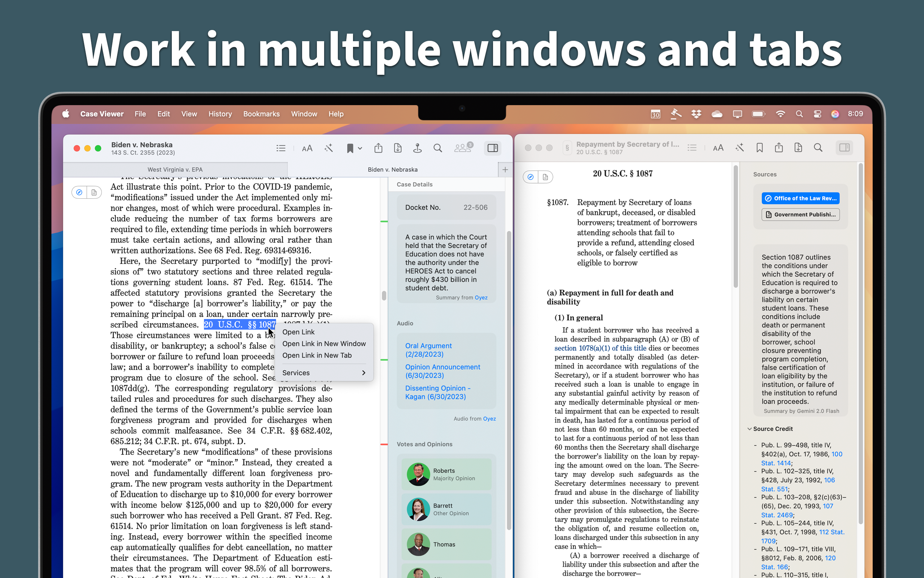
Task: Select Office of the Law Rev... source
Action: [801, 198]
